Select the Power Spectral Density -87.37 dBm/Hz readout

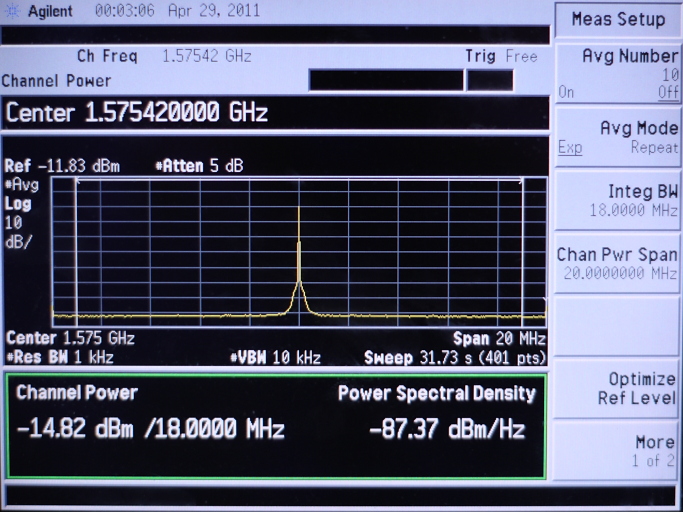447,430
